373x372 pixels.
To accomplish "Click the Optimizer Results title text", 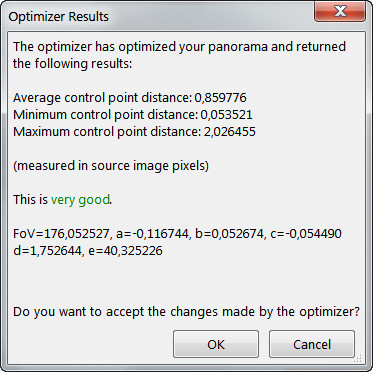I will (x=59, y=17).
